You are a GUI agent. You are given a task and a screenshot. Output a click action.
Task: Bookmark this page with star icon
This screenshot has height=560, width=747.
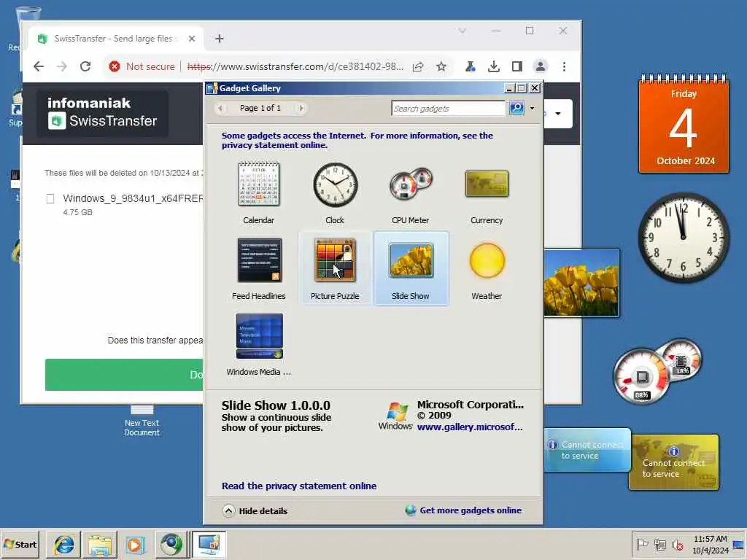(x=441, y=66)
